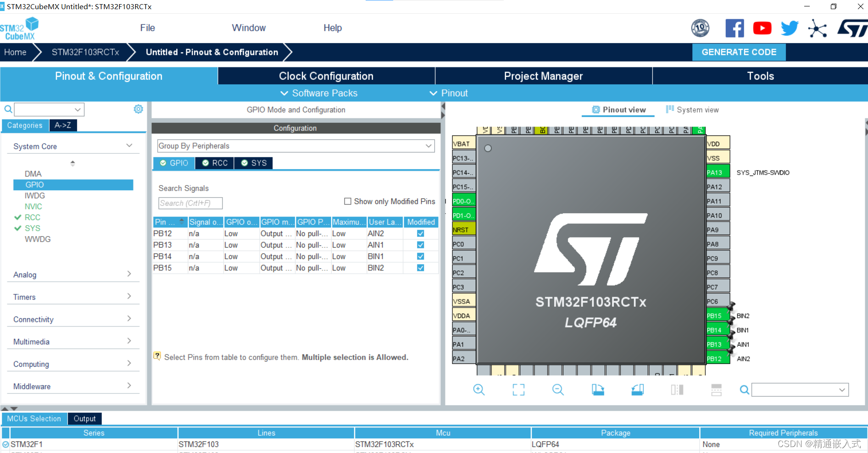Screen dimensions: 868x453
Task: Click the STM32CubeMX logo
Action: [19, 29]
